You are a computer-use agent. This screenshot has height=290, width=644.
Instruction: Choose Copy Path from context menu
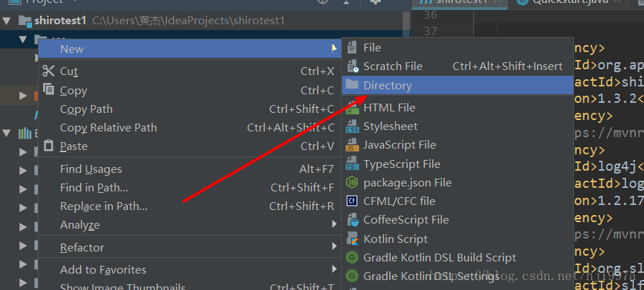pos(190,109)
